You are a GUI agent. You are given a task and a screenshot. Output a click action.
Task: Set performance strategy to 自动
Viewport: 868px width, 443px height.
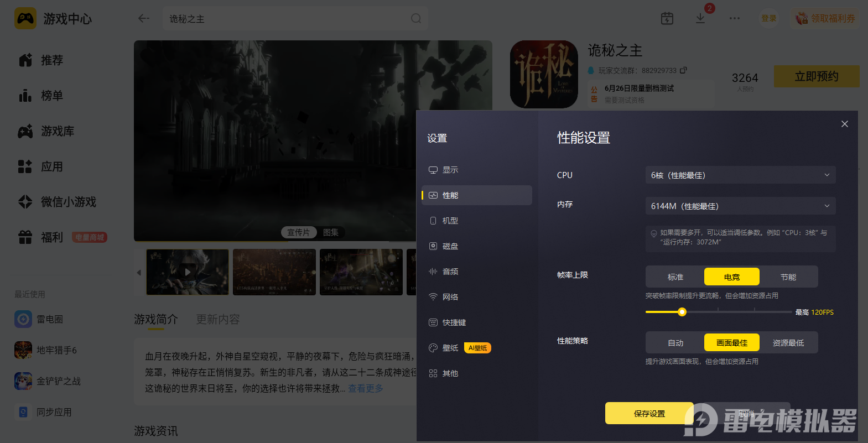point(675,342)
